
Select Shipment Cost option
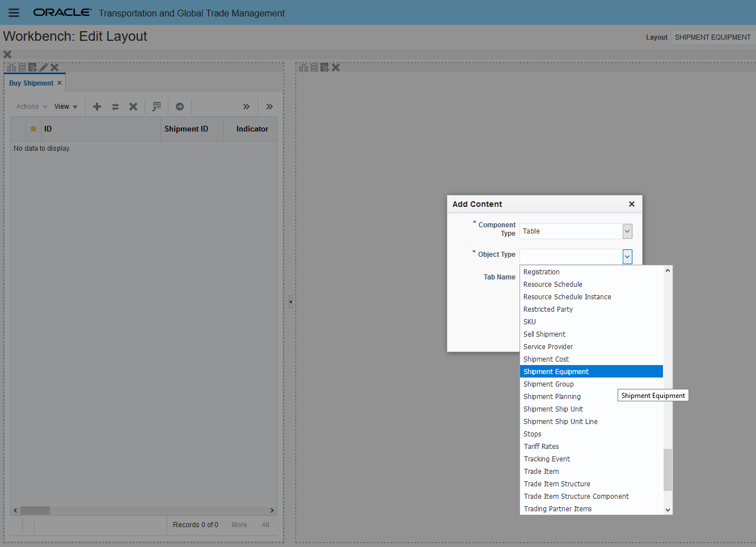click(592, 359)
